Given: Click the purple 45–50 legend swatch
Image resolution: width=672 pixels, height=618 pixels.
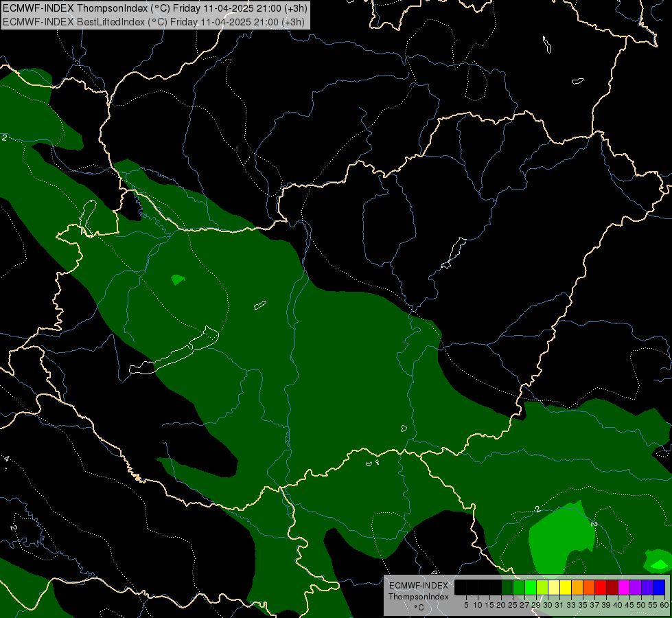Looking at the screenshot, I should click(x=636, y=587).
